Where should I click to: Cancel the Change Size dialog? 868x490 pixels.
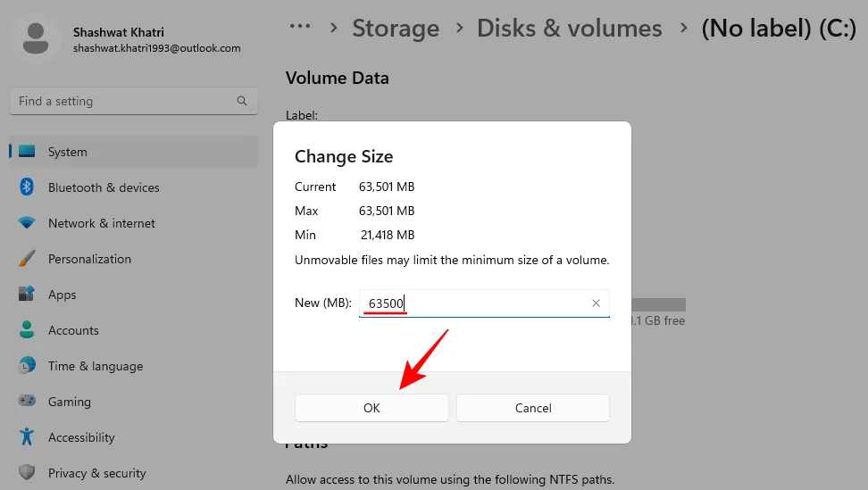click(533, 408)
